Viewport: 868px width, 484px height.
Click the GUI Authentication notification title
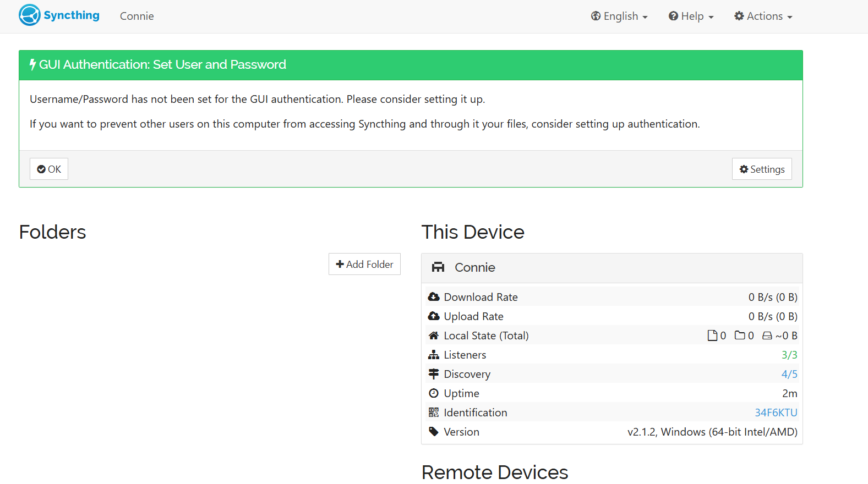tap(162, 64)
